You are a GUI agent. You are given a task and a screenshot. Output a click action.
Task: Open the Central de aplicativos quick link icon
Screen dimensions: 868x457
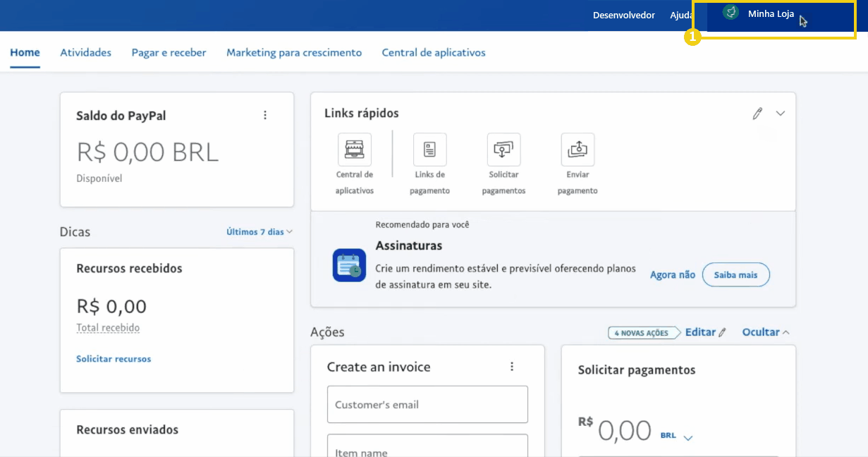click(355, 150)
